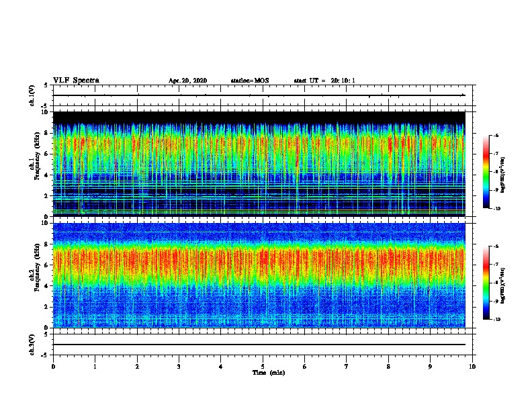This screenshot has width=532, height=411.
Task: Click the "8" frequency tick of the ch.2 spectrogram
Action: point(47,244)
